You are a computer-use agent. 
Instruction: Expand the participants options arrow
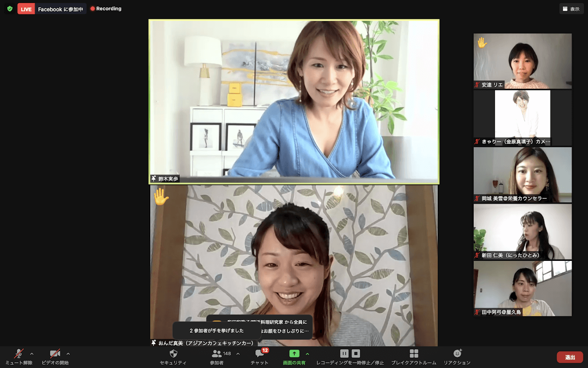click(238, 354)
